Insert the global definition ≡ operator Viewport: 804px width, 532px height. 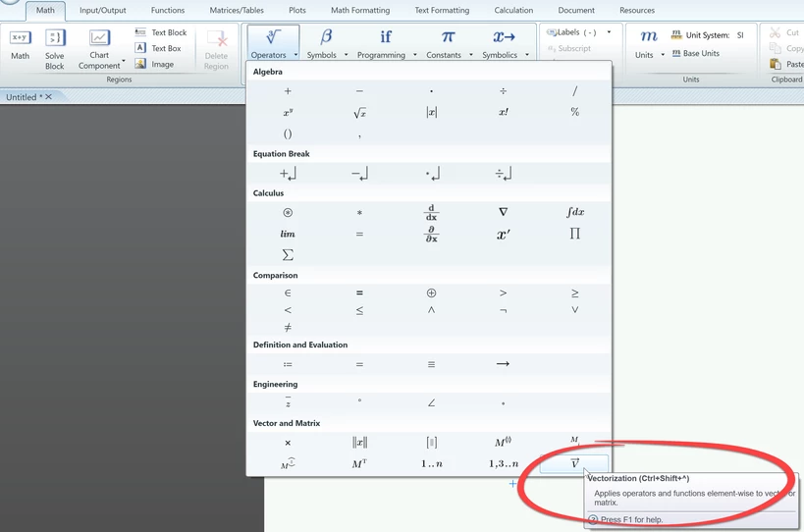(x=431, y=364)
